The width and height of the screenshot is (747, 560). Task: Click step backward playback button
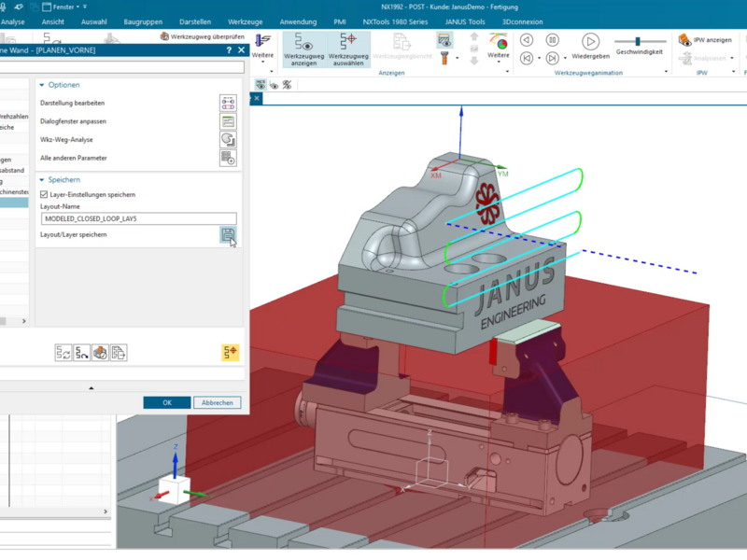click(527, 40)
